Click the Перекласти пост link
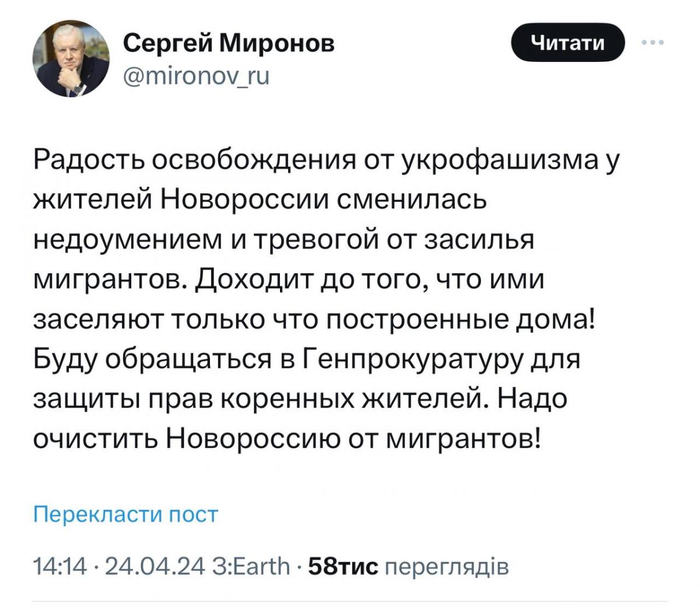Viewport: 700px width, 606px height. tap(125, 514)
